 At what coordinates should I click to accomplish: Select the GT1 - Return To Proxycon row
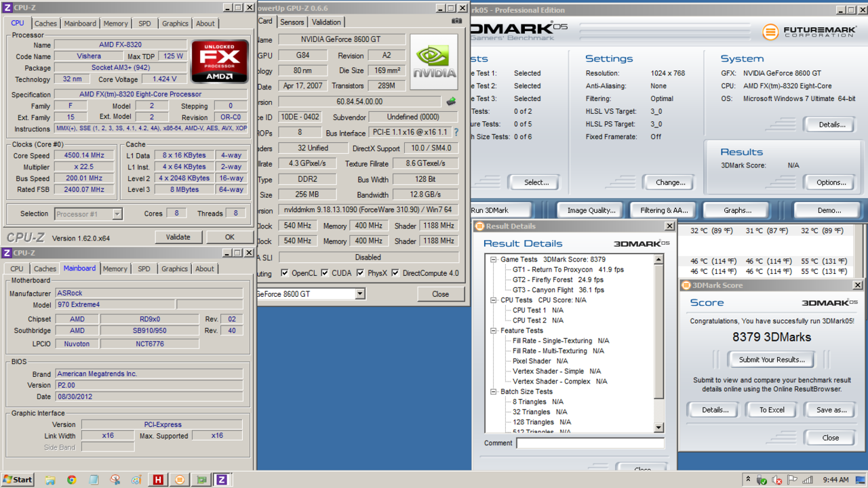point(568,270)
